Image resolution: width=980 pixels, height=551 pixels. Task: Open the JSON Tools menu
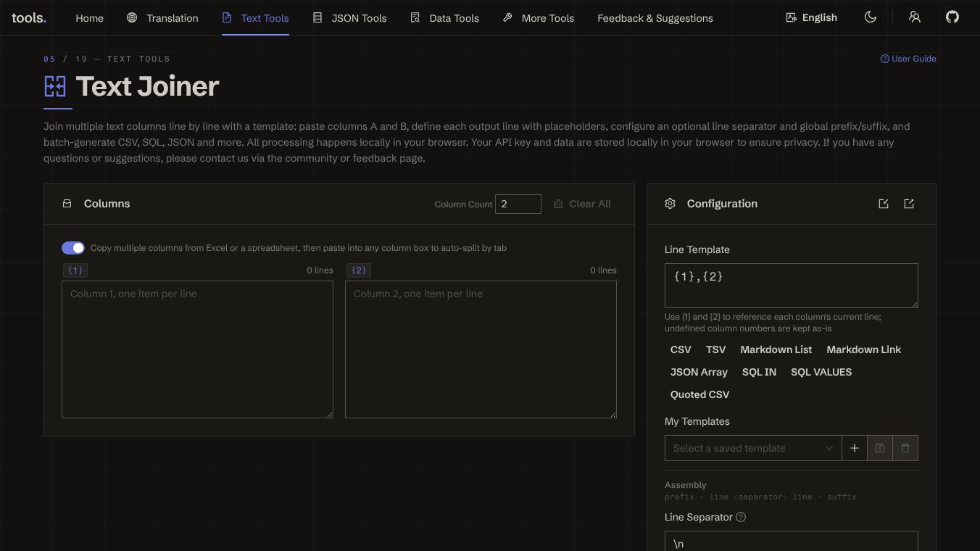coord(349,18)
